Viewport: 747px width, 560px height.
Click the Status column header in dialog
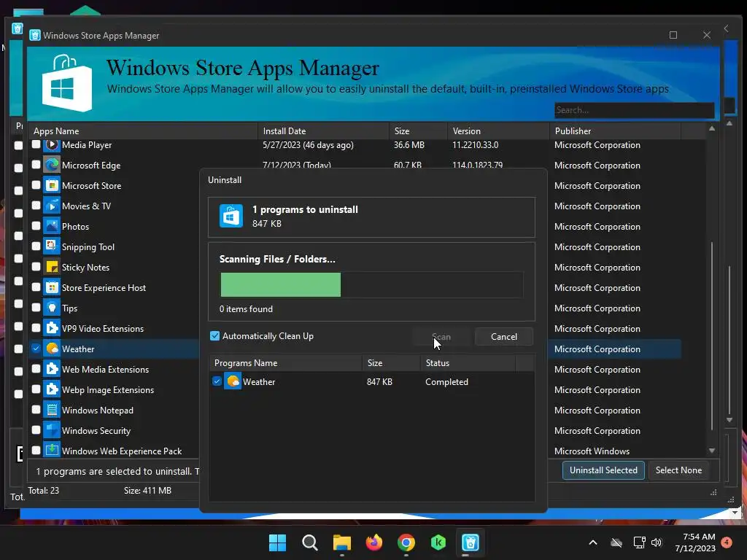pyautogui.click(x=468, y=363)
